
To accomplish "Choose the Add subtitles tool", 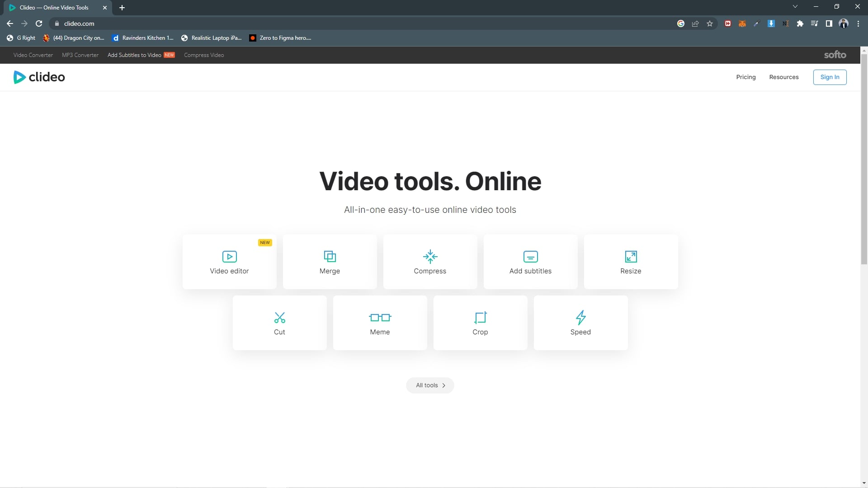I will [x=530, y=262].
